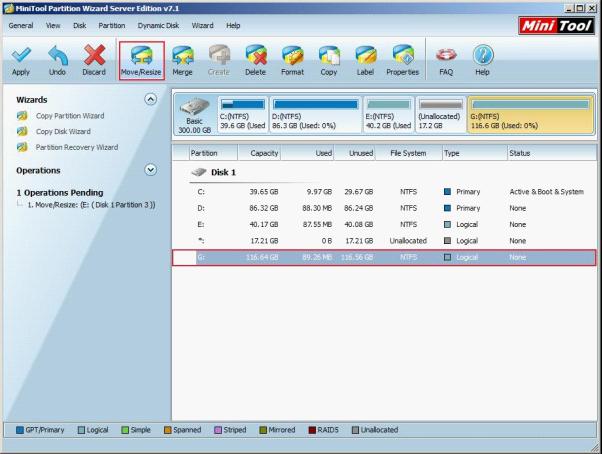
Task: Click the 88.30 MB used cell
Action: pyautogui.click(x=317, y=208)
